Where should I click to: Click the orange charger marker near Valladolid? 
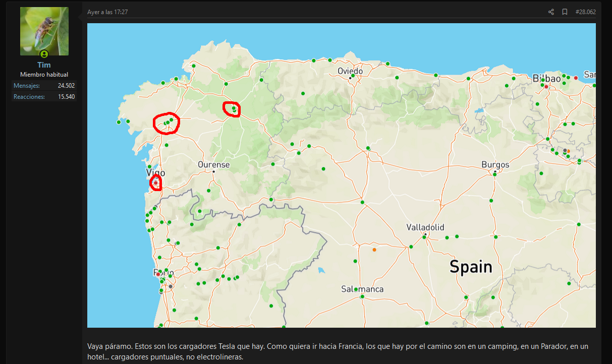tap(374, 250)
